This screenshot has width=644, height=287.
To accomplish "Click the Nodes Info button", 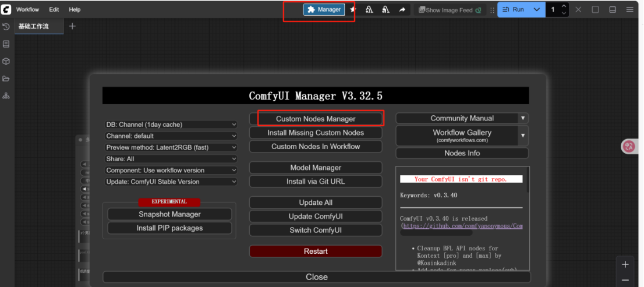I will 462,153.
